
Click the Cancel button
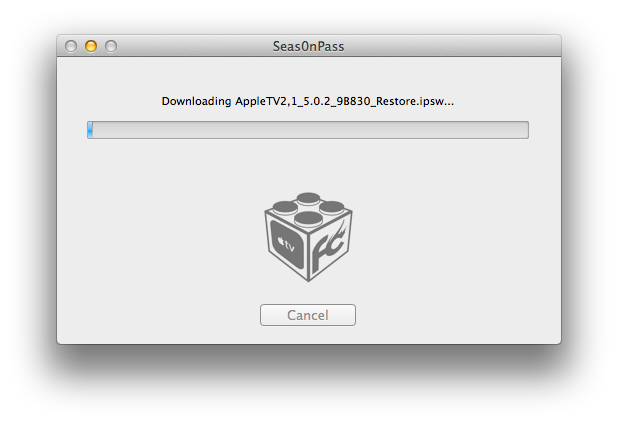[x=307, y=315]
